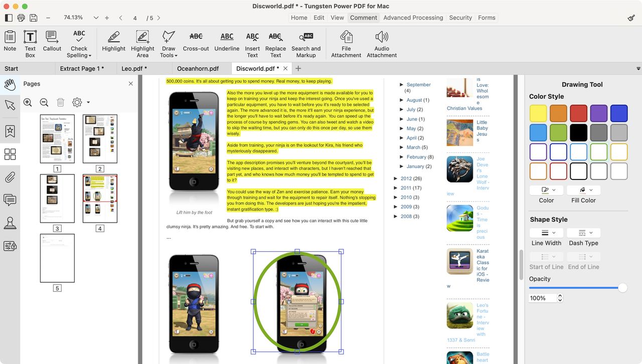Expand the 2012 (26) archive
The width and height of the screenshot is (642, 364).
coord(396,178)
